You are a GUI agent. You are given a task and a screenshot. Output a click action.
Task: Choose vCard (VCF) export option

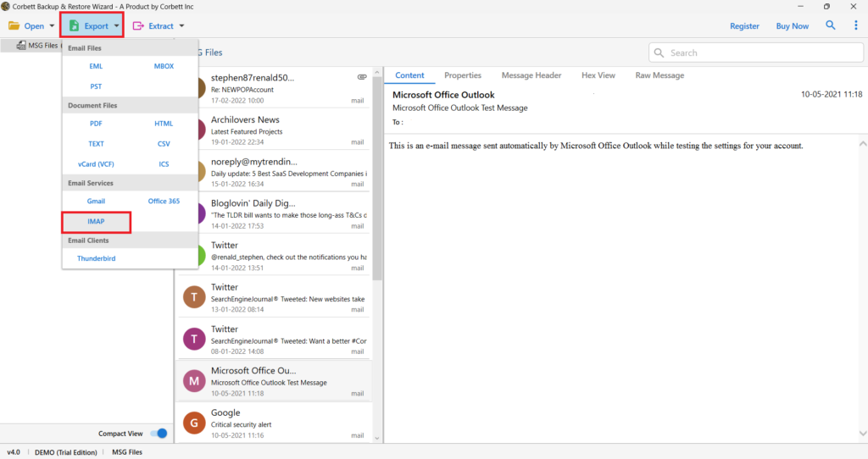pos(96,164)
